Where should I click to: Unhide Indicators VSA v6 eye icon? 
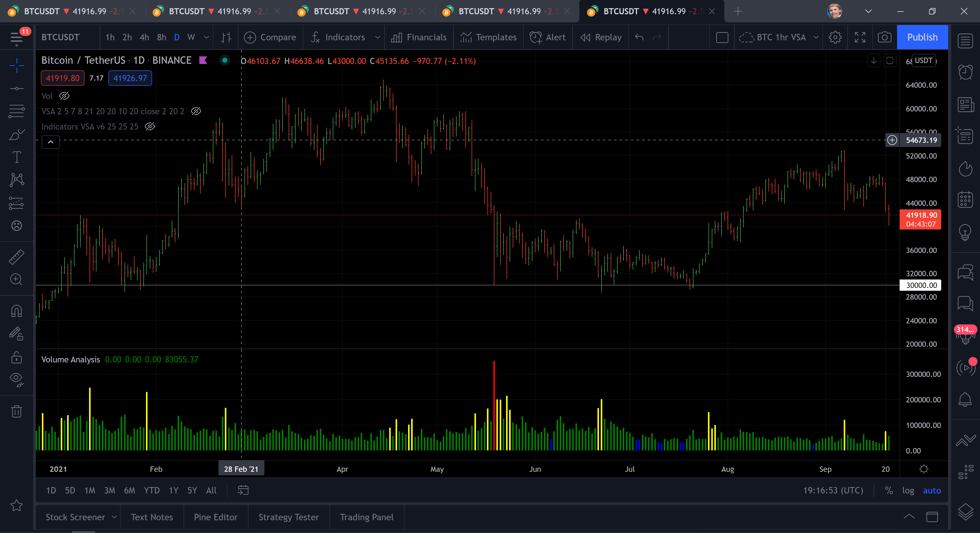tap(150, 126)
